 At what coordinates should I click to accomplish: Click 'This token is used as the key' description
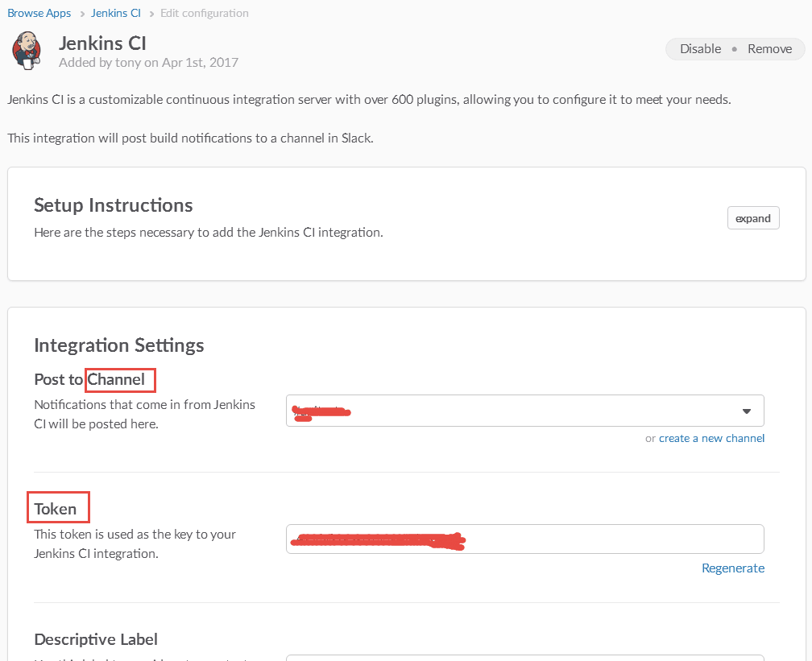click(135, 543)
